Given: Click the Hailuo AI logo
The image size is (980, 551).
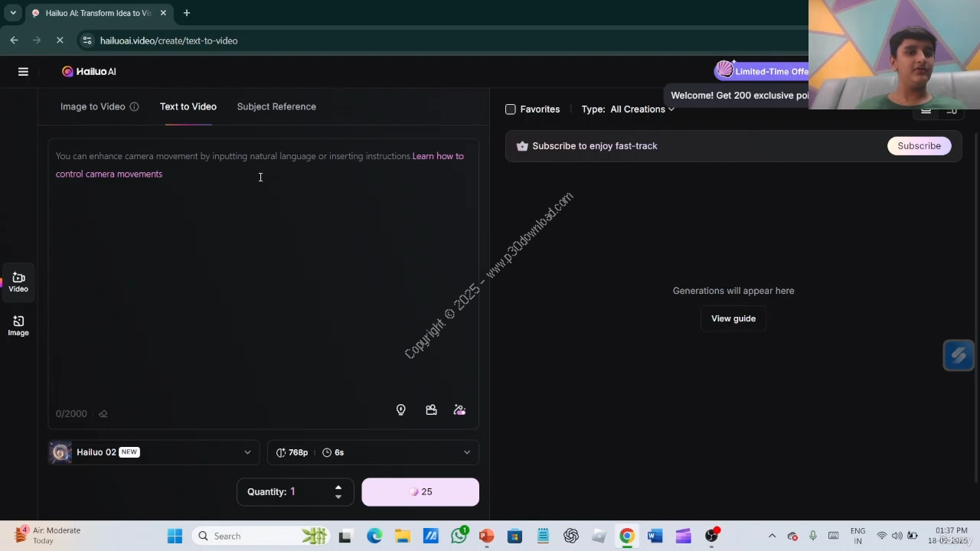Looking at the screenshot, I should (x=89, y=71).
